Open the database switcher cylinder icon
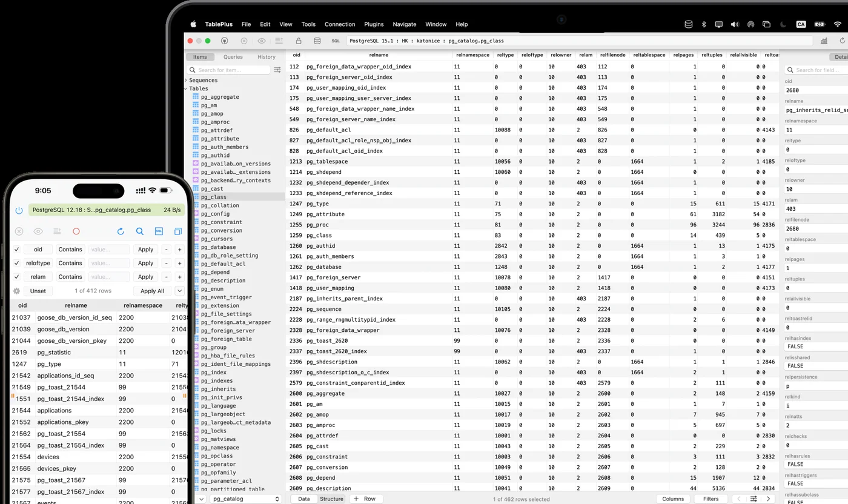Image resolution: width=848 pixels, height=504 pixels. tap(317, 41)
